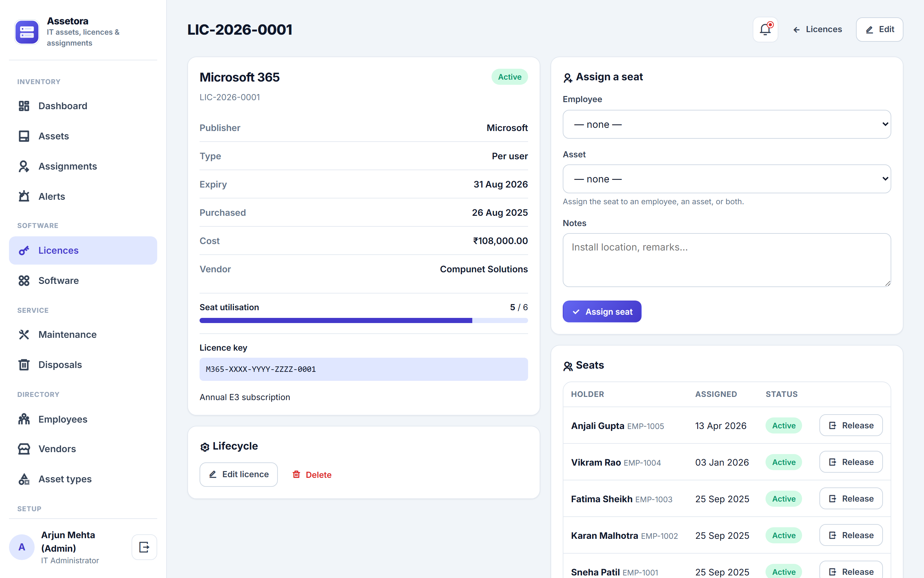Click the Asset types shapes icon
The width and height of the screenshot is (924, 578).
coord(24,479)
